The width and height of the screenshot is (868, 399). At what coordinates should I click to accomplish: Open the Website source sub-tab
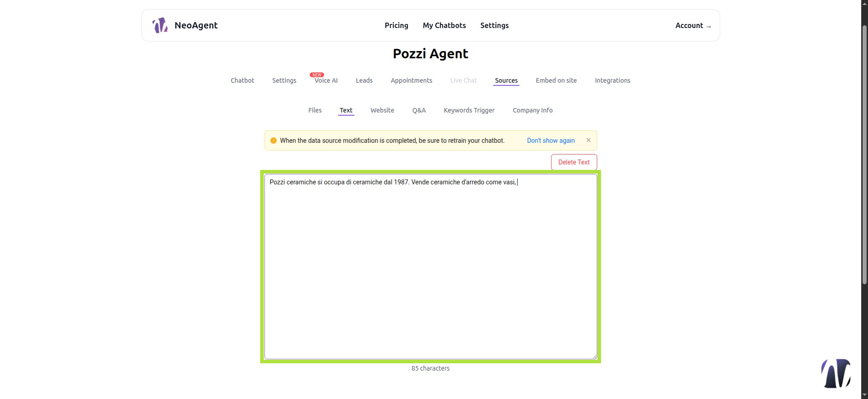pyautogui.click(x=382, y=110)
